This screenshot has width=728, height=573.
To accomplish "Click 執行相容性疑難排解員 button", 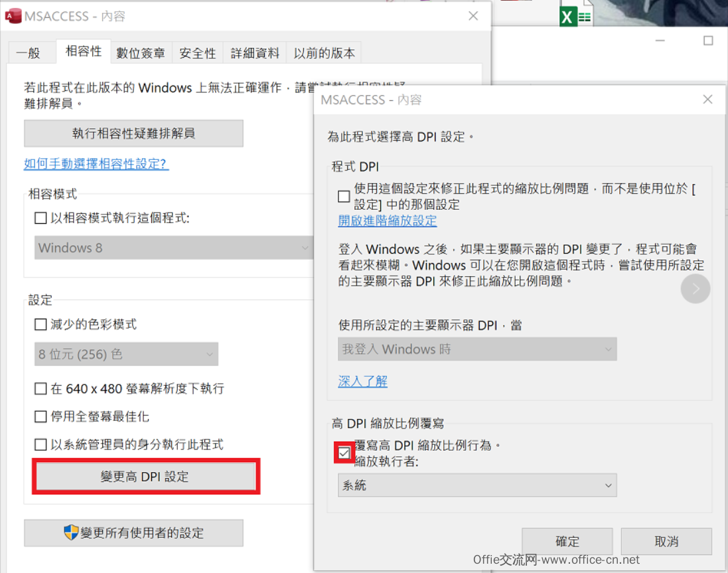I will [x=133, y=133].
